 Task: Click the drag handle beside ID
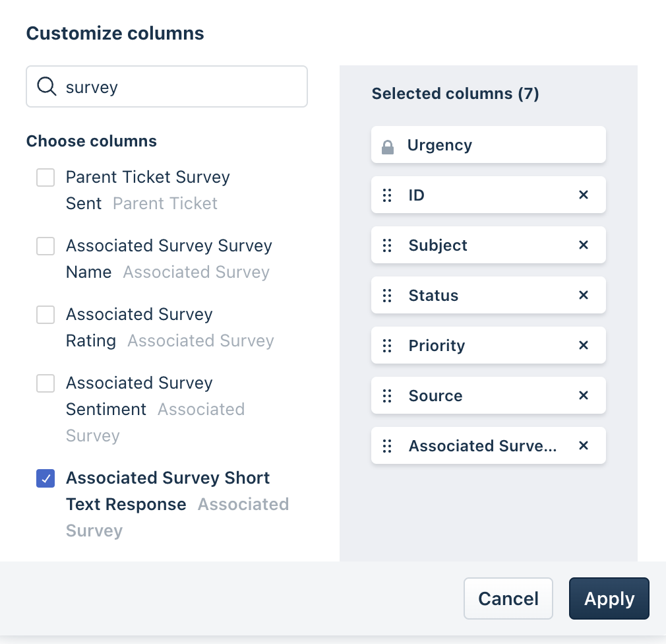click(388, 195)
